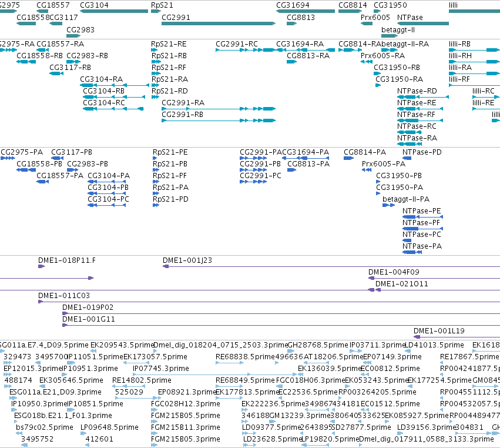The height and width of the screenshot is (448, 500).
Task: Select EST RE68838.5prime
Action: tap(245, 356)
